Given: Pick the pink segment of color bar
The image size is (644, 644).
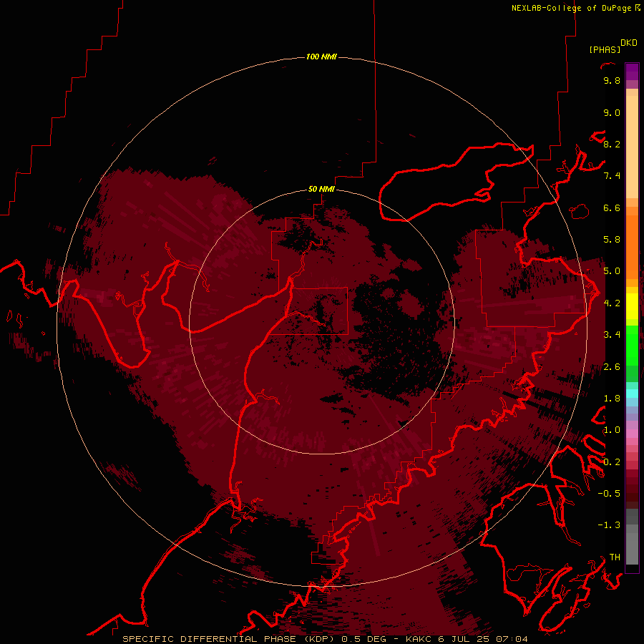Looking at the screenshot, I should coord(632,434).
